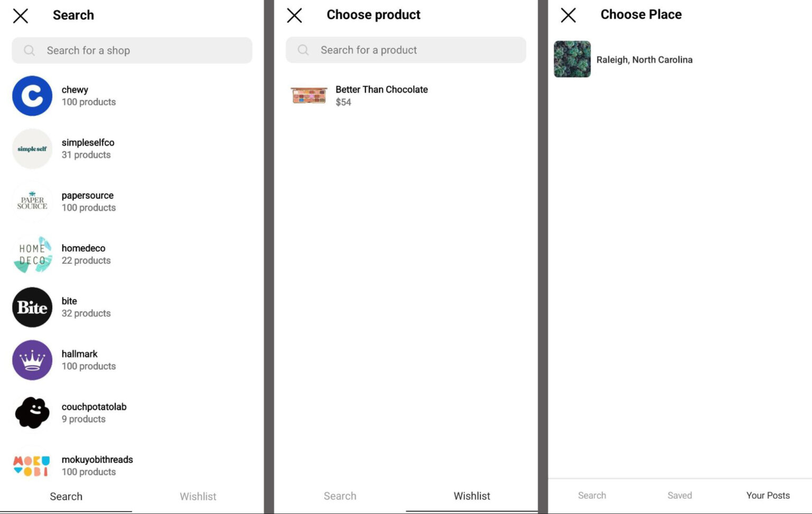The image size is (812, 514).
Task: Open the Bite shop logo
Action: pyautogui.click(x=32, y=307)
